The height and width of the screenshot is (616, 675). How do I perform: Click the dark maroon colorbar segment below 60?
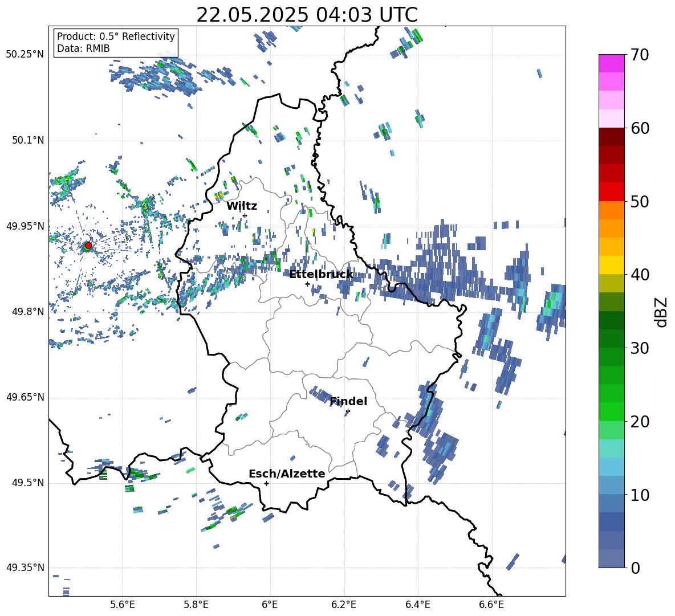point(611,137)
